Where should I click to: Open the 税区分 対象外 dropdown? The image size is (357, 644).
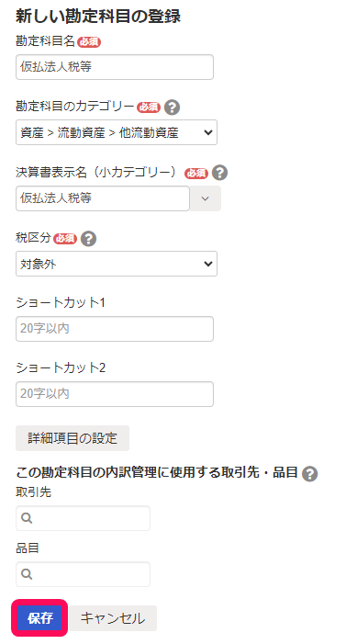pos(117,264)
